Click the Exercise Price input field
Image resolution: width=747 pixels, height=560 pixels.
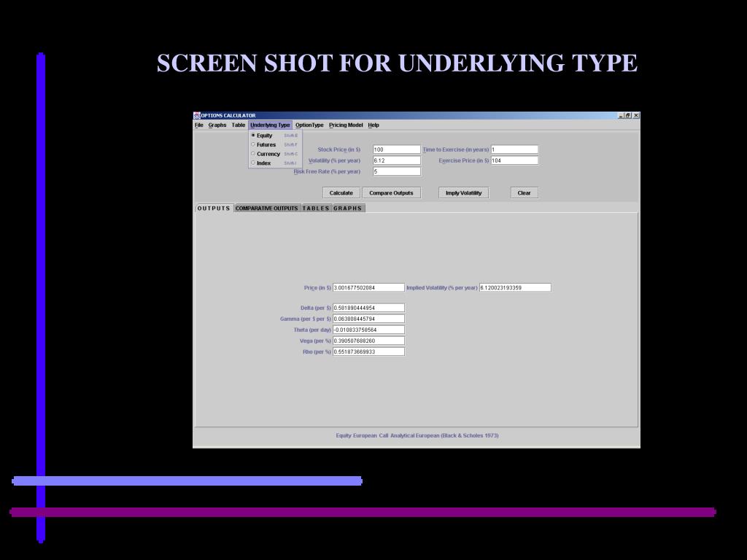pos(514,160)
